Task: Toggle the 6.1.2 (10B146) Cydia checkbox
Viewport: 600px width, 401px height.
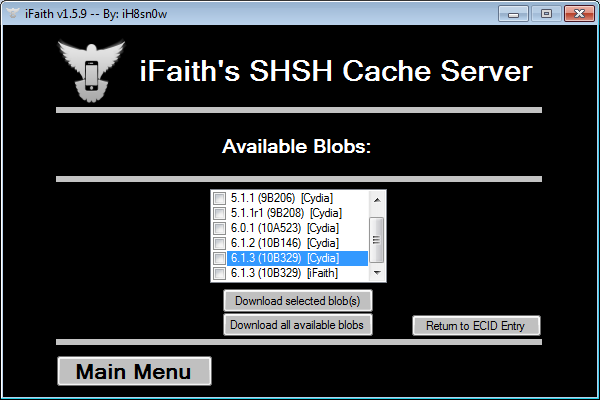Action: pos(220,243)
